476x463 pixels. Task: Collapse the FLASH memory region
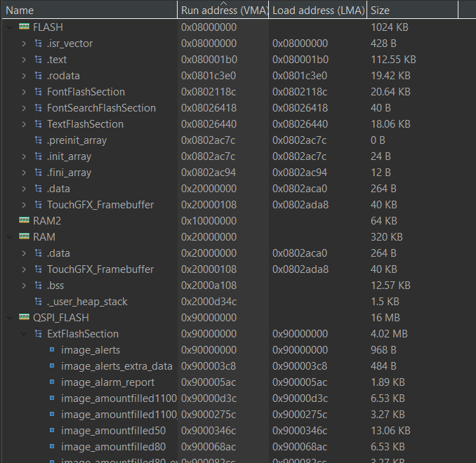pyautogui.click(x=10, y=27)
